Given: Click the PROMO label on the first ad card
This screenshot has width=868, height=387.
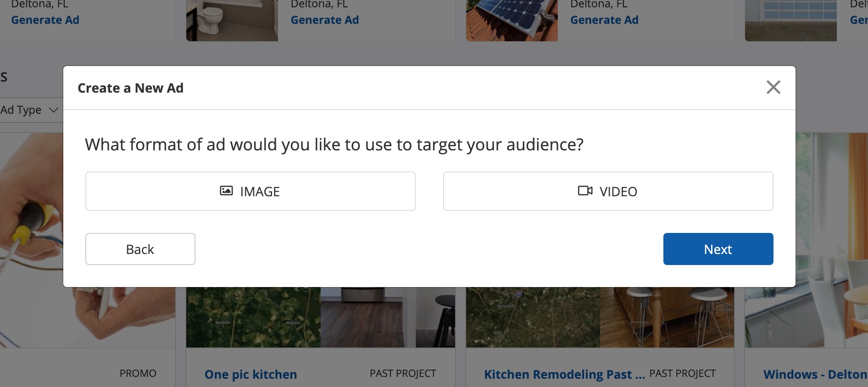Looking at the screenshot, I should click(138, 373).
